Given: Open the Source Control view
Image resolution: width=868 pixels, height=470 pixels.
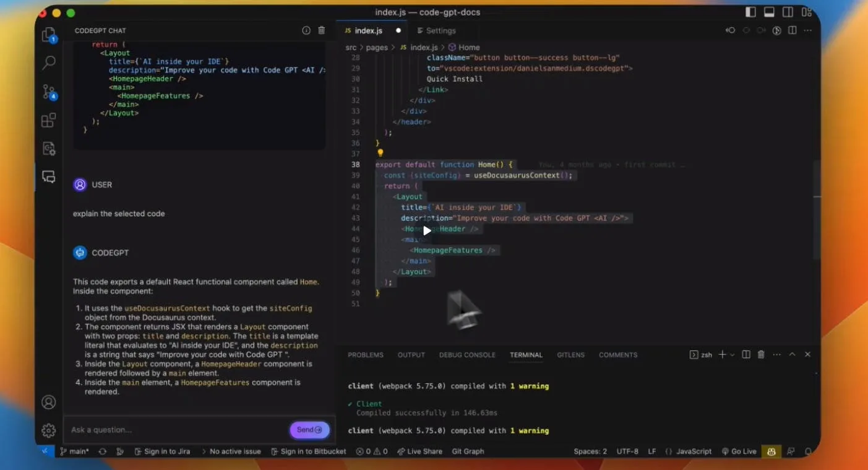Looking at the screenshot, I should click(48, 92).
